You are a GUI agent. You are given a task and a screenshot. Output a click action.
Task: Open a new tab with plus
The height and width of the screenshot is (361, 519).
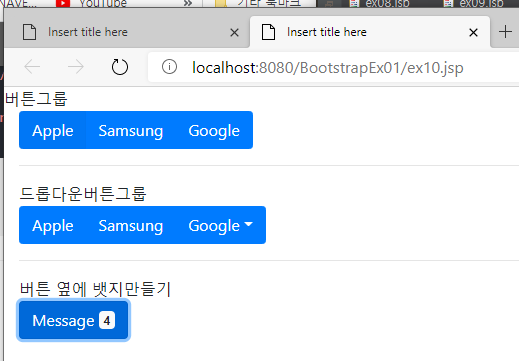pos(505,32)
